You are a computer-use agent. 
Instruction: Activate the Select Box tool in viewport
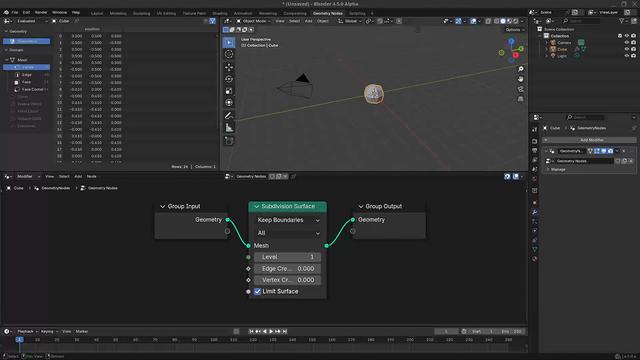(229, 42)
